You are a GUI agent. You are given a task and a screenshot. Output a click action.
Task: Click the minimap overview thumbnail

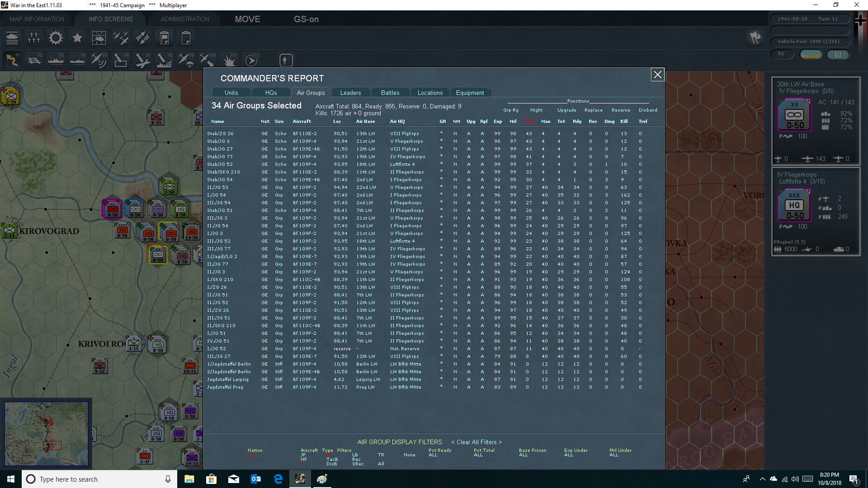[x=46, y=434]
